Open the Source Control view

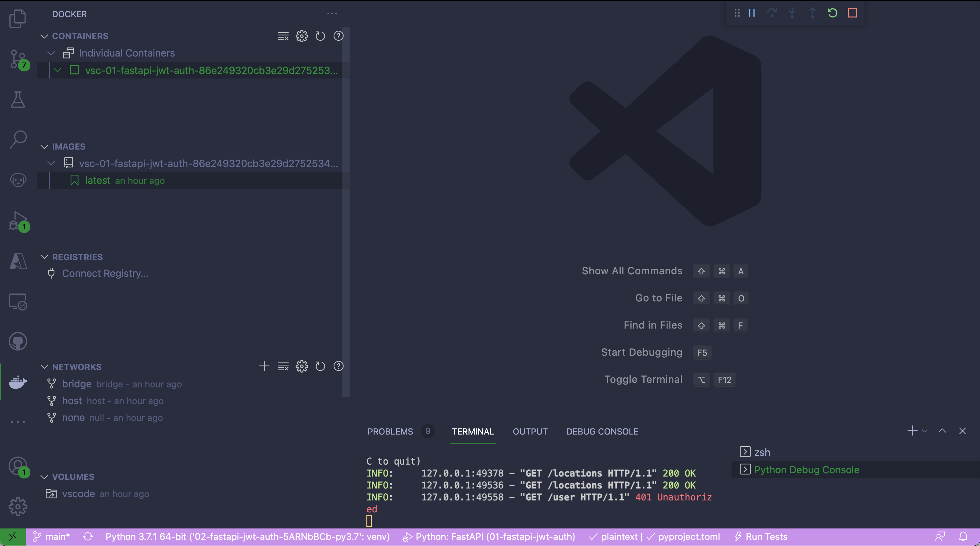[18, 59]
